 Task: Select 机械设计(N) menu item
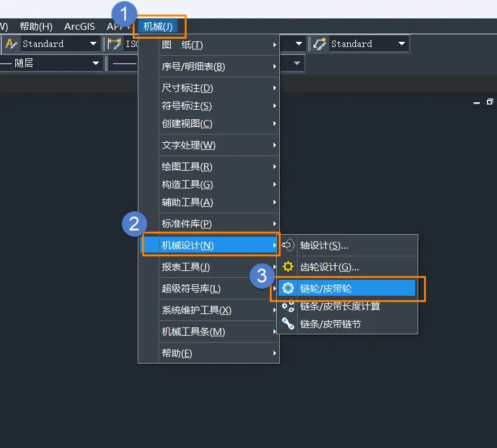coord(209,245)
